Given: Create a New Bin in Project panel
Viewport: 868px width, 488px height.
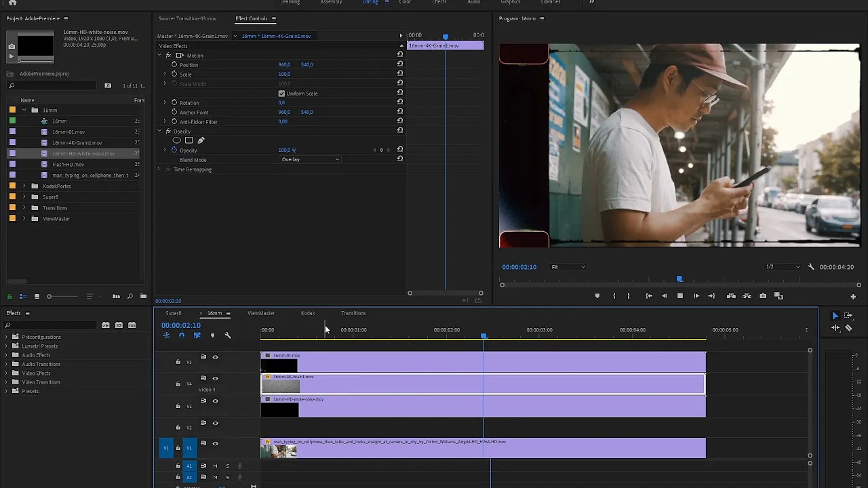Looking at the screenshot, I should coord(143,296).
